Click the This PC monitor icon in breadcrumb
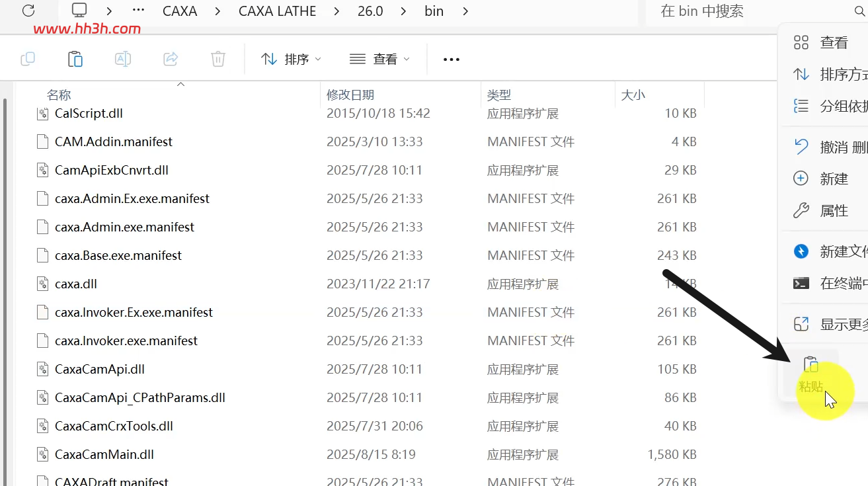This screenshot has height=486, width=868. point(79,11)
